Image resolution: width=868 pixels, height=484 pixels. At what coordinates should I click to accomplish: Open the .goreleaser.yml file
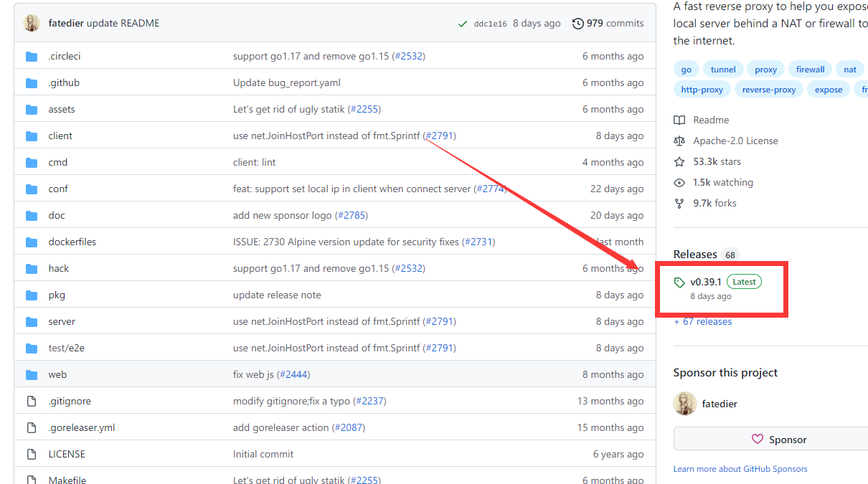pyautogui.click(x=81, y=428)
